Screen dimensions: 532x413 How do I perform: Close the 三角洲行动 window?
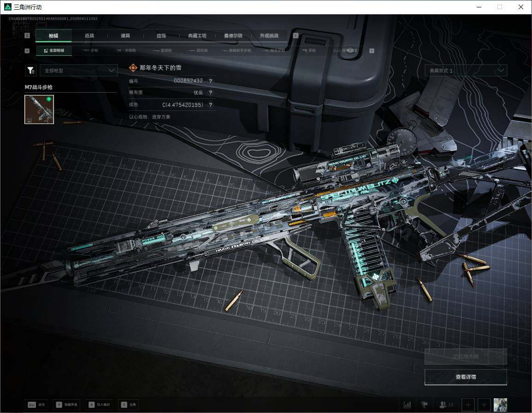(x=521, y=7)
